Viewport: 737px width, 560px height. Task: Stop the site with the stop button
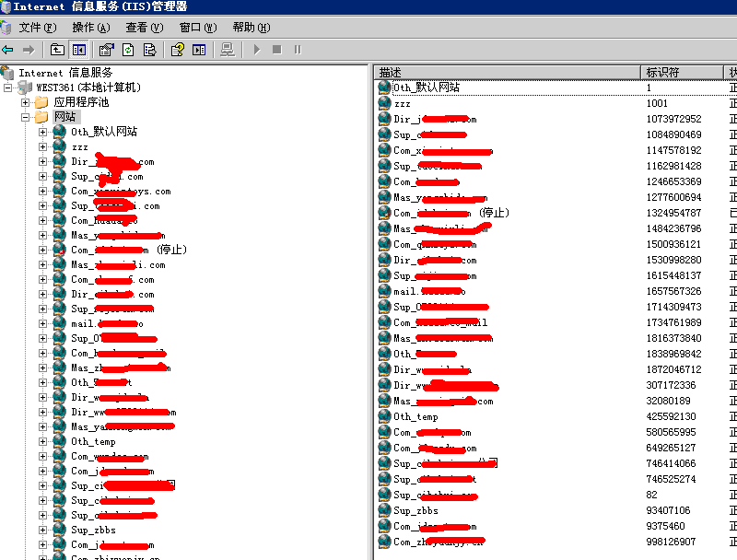(x=277, y=50)
